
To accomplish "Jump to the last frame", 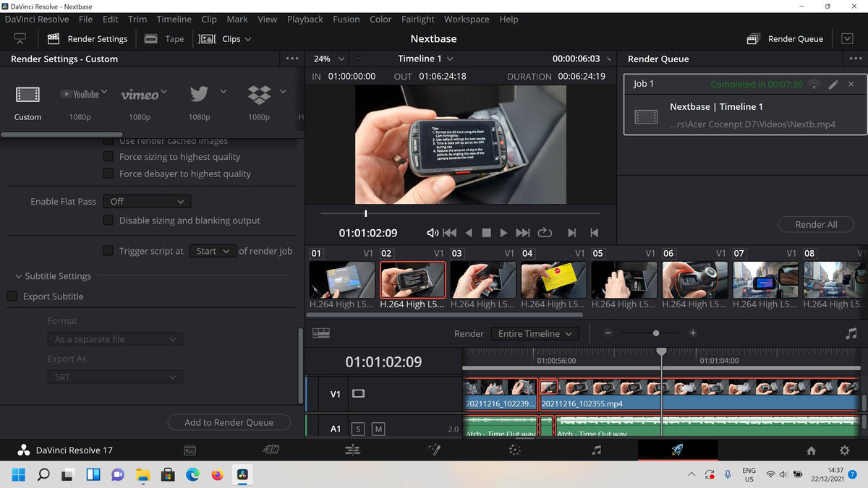I will tap(523, 233).
